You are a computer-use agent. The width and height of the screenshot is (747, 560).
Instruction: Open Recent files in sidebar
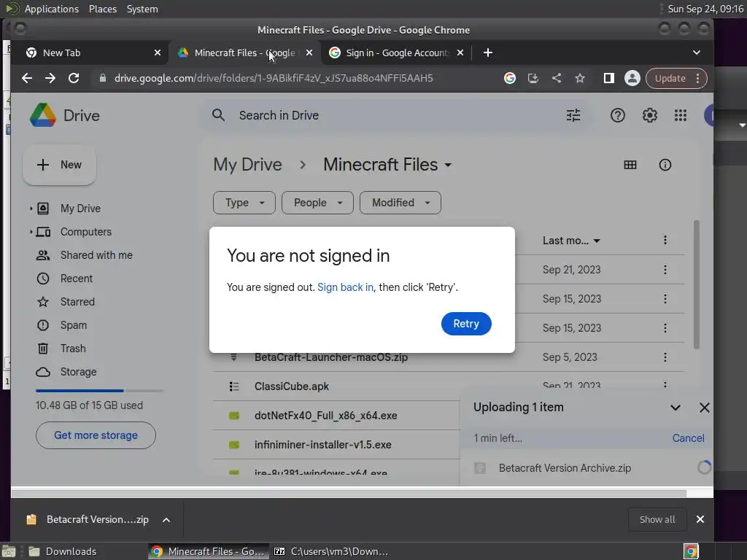click(x=76, y=279)
